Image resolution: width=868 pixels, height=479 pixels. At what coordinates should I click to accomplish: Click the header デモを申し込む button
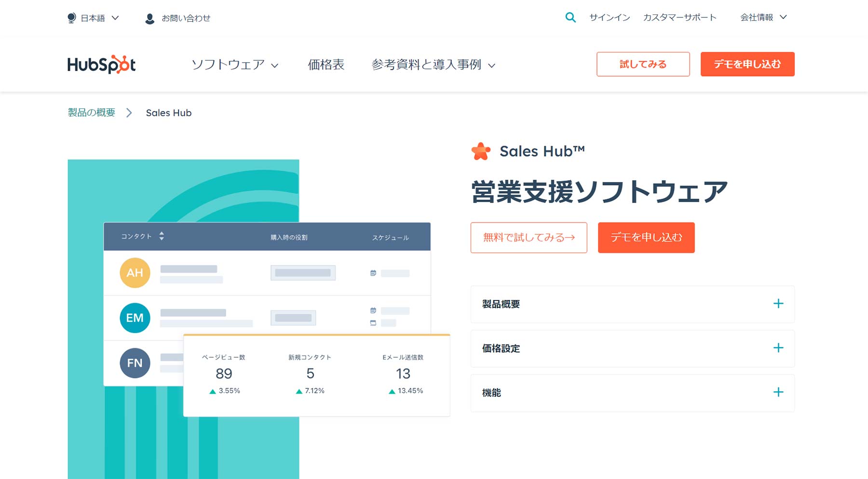coord(747,64)
